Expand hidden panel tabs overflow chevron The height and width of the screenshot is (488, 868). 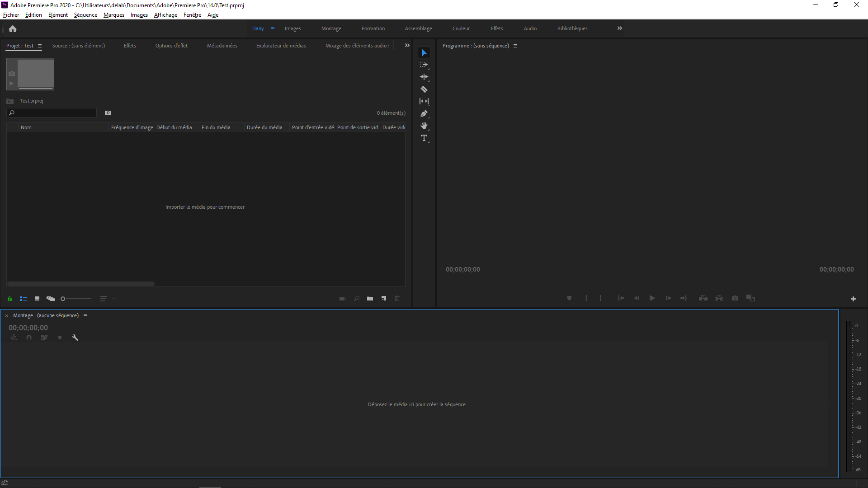click(x=407, y=45)
